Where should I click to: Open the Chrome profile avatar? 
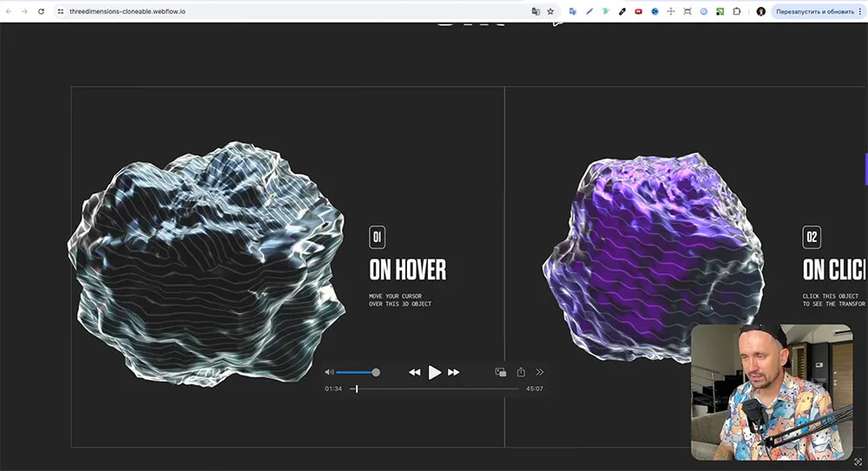(761, 11)
